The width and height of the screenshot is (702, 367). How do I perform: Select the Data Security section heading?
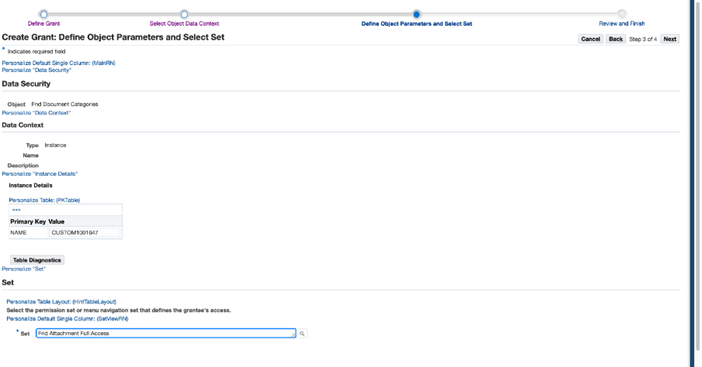[26, 84]
